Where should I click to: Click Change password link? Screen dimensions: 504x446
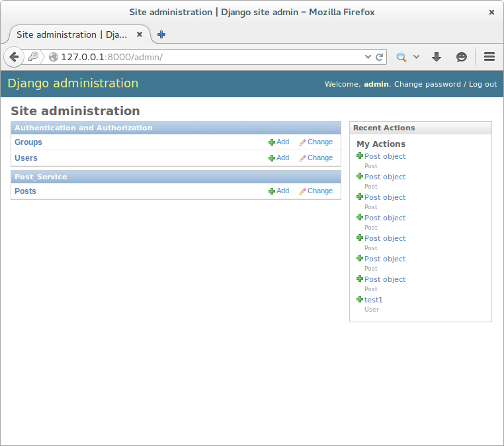coord(427,84)
